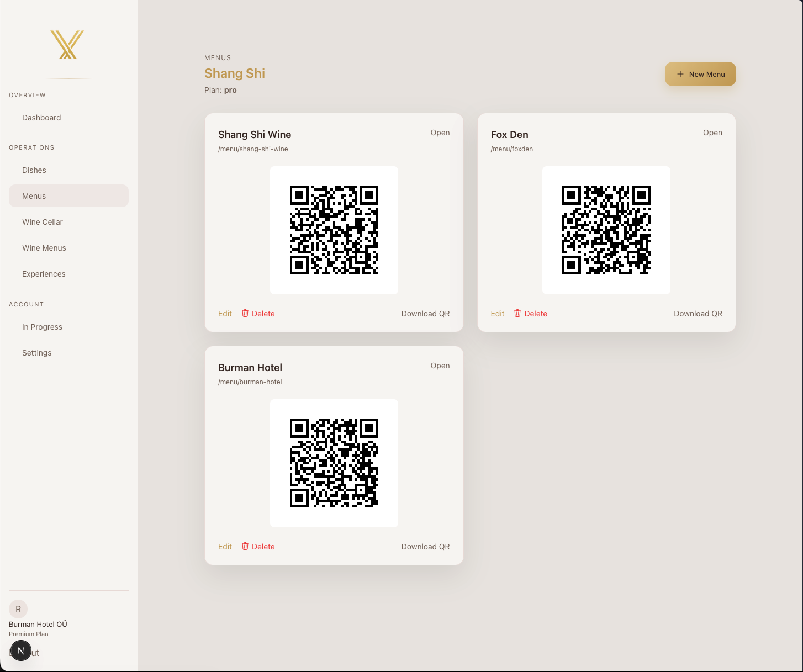803x672 pixels.
Task: Create a New Menu
Action: tap(700, 74)
